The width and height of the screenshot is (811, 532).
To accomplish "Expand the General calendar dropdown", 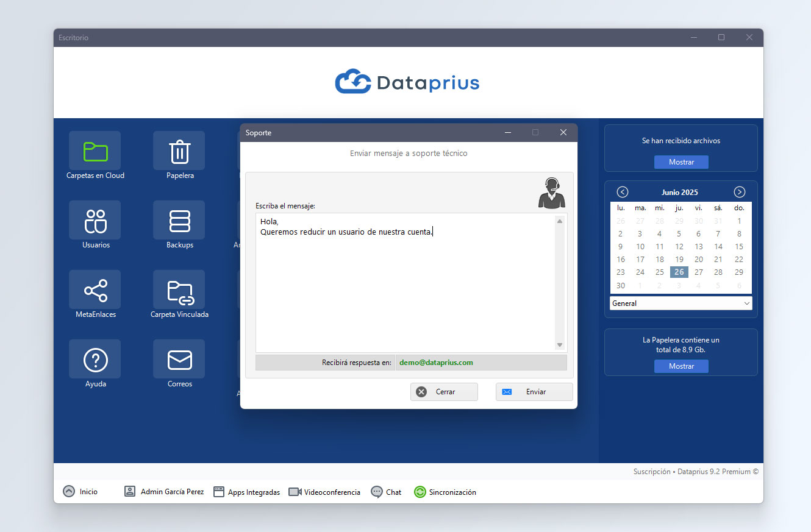I will 681,303.
